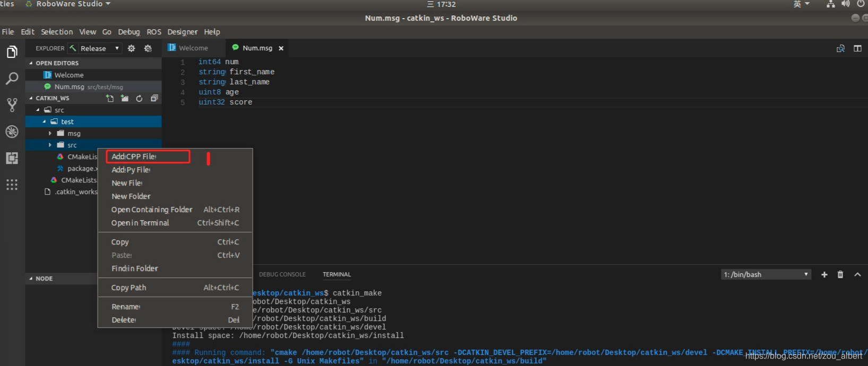Open the system network icon in top bar
The width and height of the screenshot is (868, 366).
click(831, 4)
